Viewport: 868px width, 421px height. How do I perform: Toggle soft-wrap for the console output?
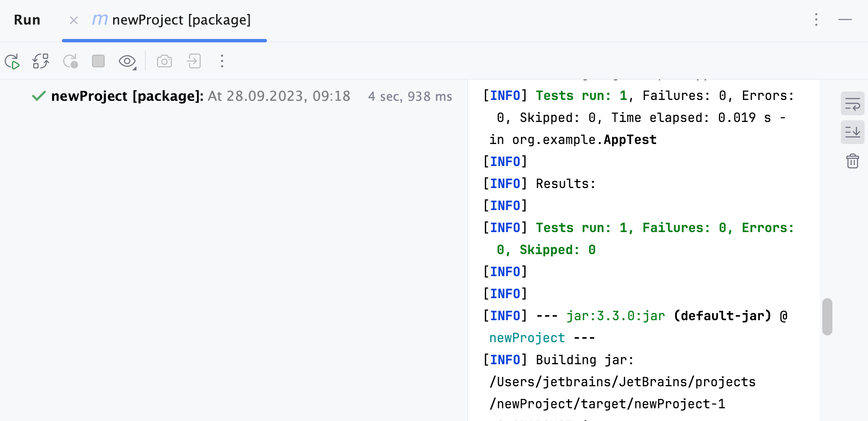click(x=852, y=103)
